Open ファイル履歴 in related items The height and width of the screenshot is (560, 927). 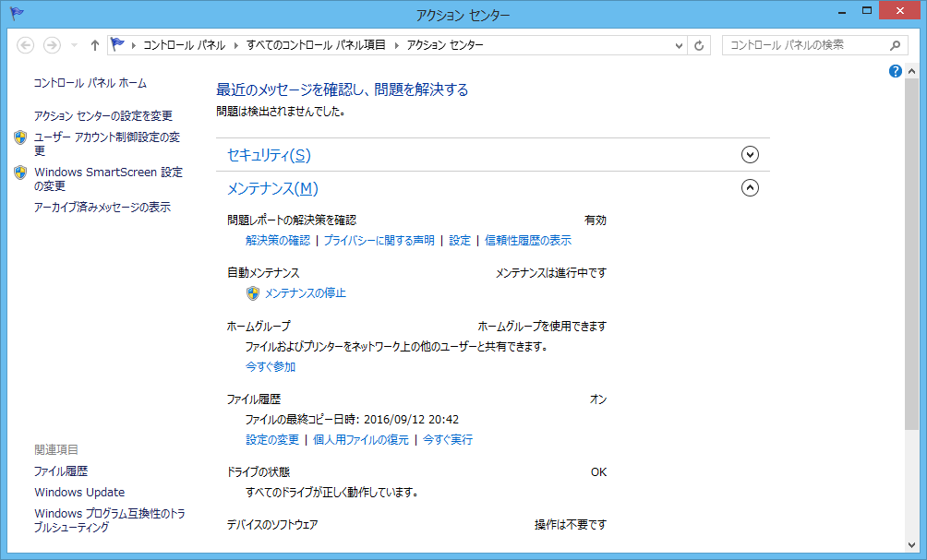(x=61, y=471)
